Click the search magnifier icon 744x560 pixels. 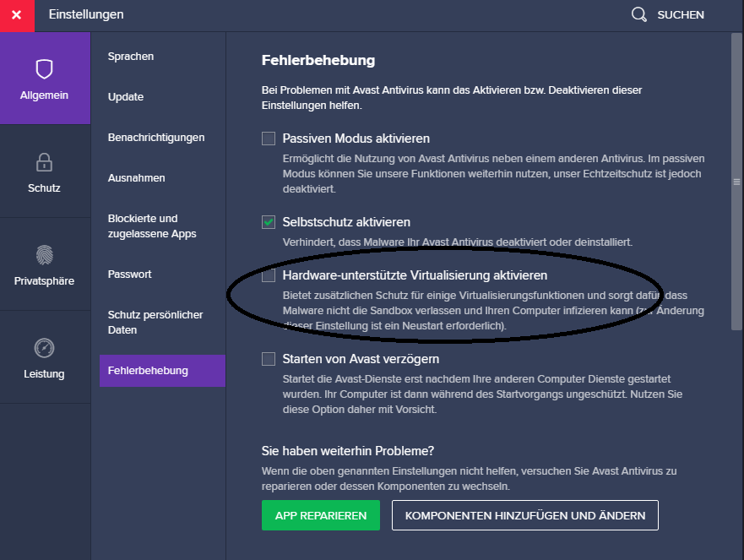coord(638,14)
